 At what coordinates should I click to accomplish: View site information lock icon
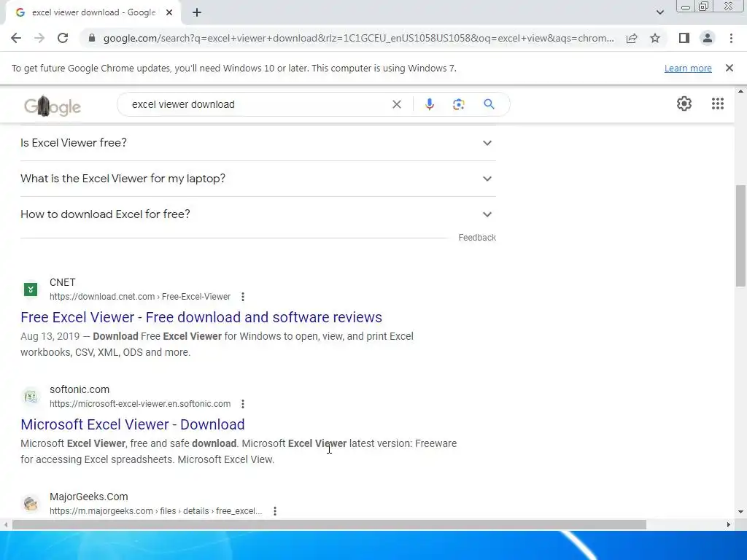pyautogui.click(x=92, y=38)
